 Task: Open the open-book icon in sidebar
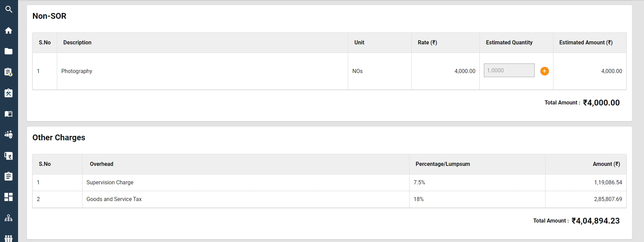pos(9,114)
